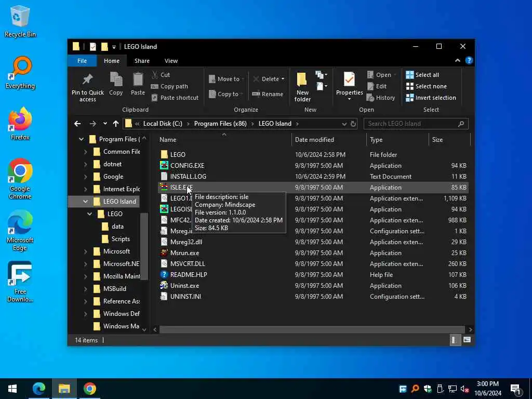This screenshot has height=399, width=532.
Task: Expand address bar history dropdown
Action: (x=344, y=124)
